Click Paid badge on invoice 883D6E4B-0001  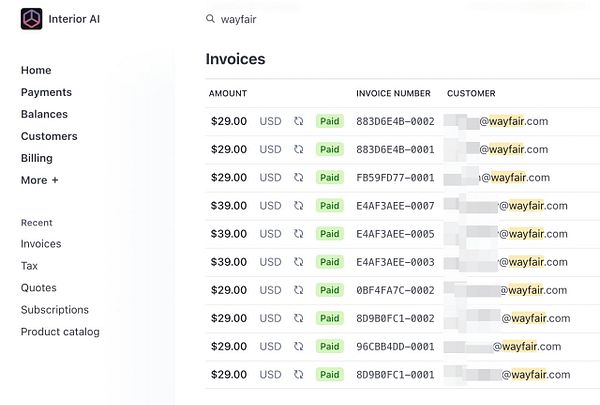click(329, 149)
